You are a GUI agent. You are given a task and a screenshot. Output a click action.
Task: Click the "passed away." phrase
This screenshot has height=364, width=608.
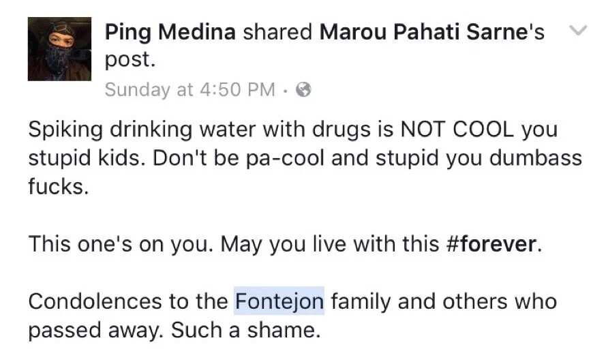[95, 331]
